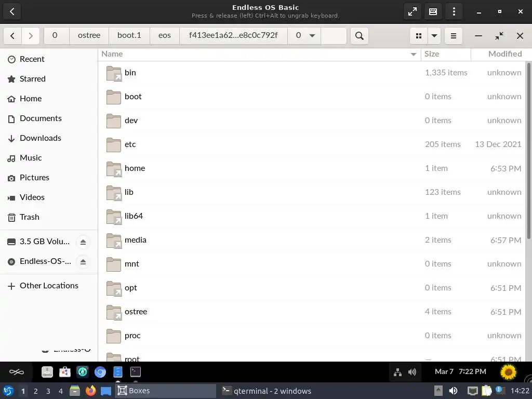
Task: Go back in Boxes header
Action: [12, 11]
